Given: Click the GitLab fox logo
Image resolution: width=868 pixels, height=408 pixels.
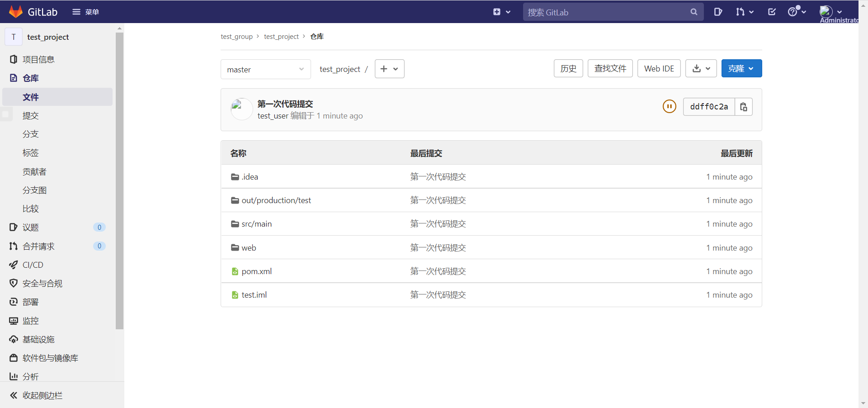Looking at the screenshot, I should (x=16, y=12).
